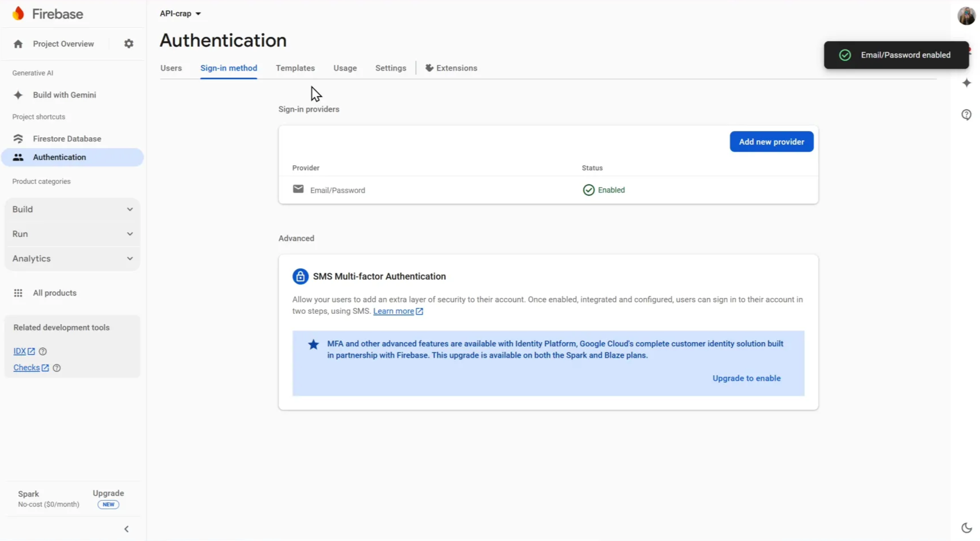Click the Extensions puzzle icon
Viewport: 980px width, 541px height.
pyautogui.click(x=429, y=68)
